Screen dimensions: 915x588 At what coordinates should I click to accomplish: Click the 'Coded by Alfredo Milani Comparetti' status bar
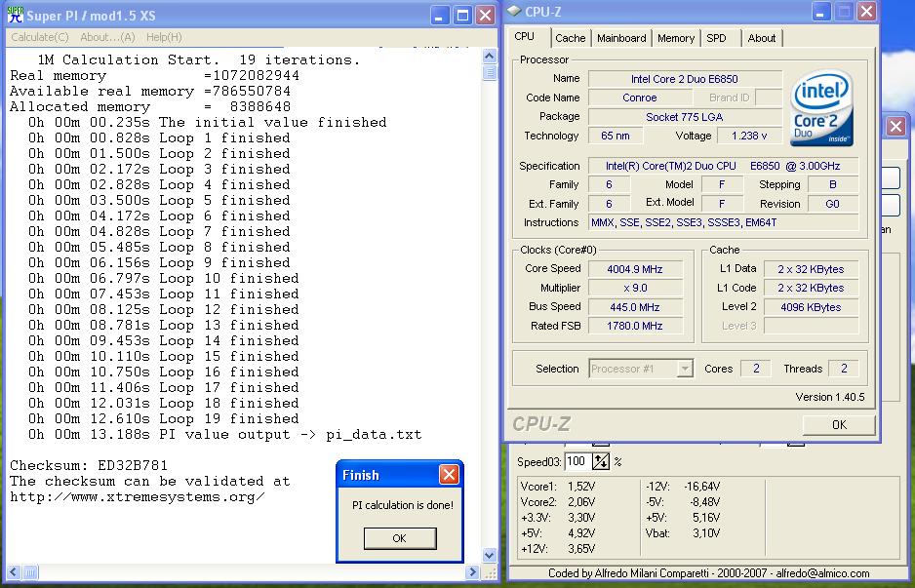708,573
